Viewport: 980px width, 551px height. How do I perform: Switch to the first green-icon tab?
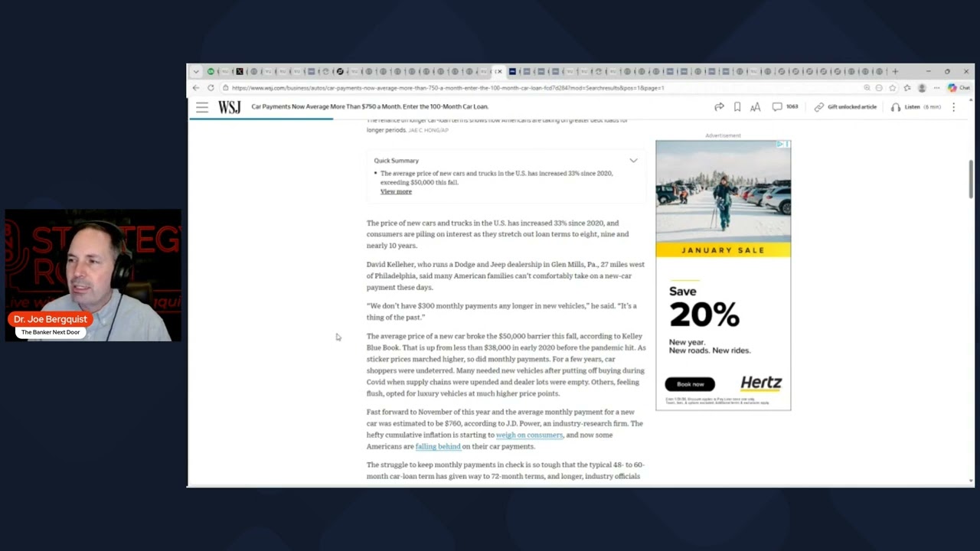[x=211, y=72]
